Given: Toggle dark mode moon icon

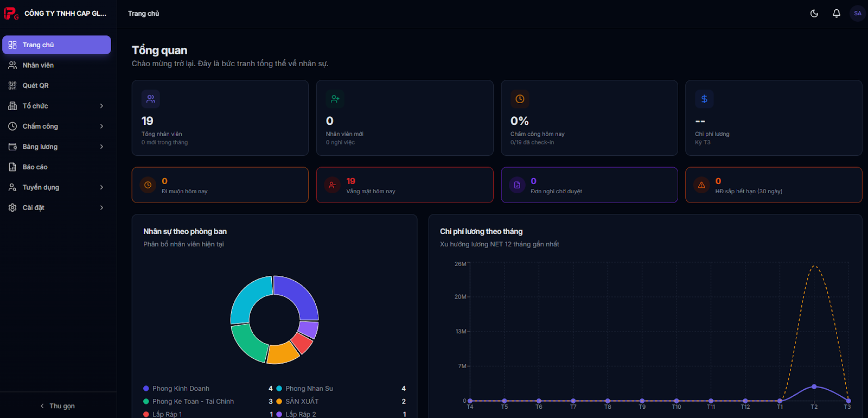Looking at the screenshot, I should click(x=814, y=14).
